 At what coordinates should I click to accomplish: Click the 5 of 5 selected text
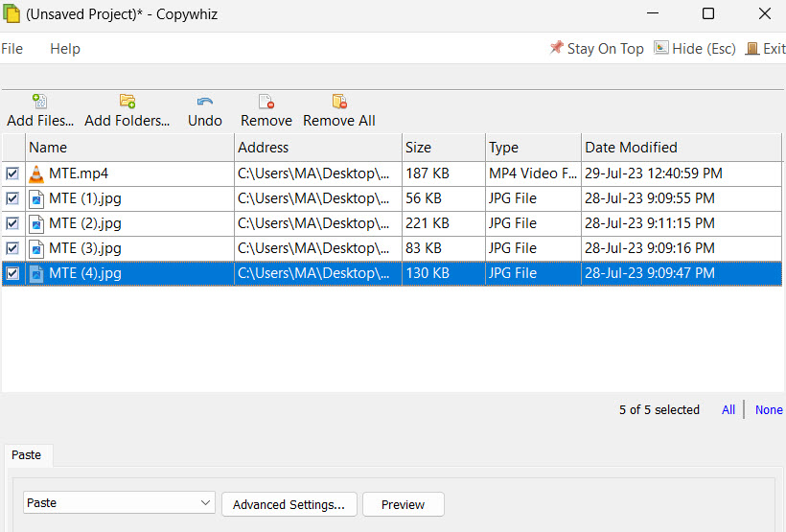pos(659,409)
